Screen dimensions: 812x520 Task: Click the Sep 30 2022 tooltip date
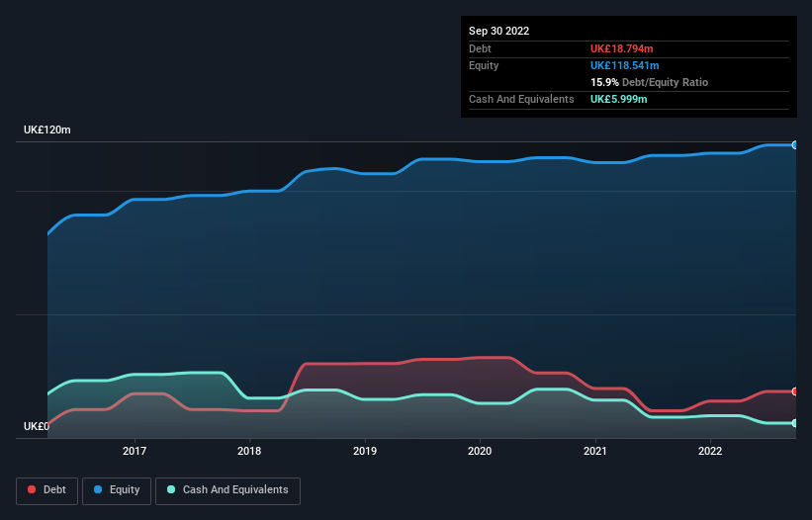(x=498, y=31)
